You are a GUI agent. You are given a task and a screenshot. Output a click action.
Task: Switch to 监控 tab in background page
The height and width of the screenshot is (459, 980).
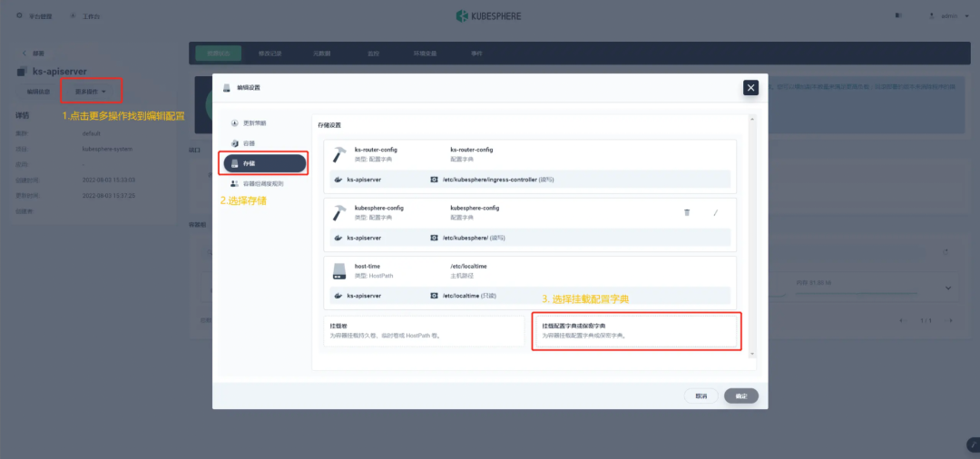[x=374, y=54]
